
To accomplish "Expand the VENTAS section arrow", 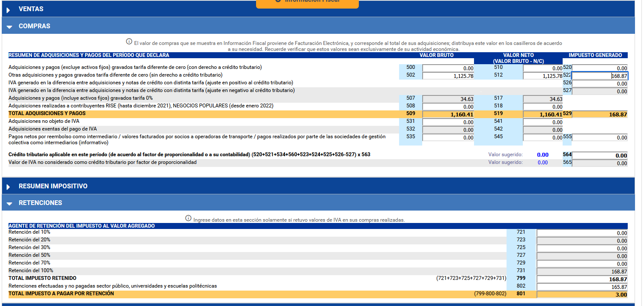I will 9,9.
